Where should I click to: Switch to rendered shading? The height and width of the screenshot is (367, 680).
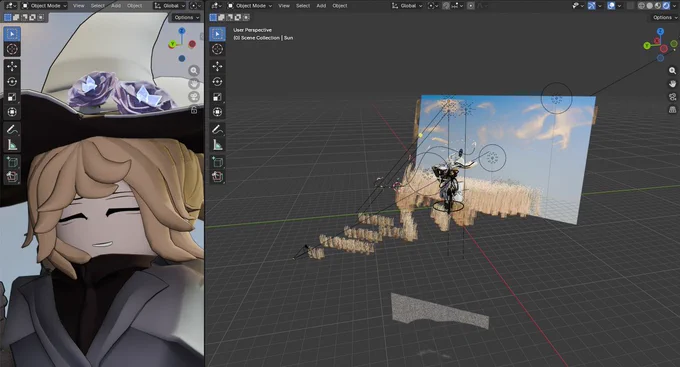pos(666,6)
